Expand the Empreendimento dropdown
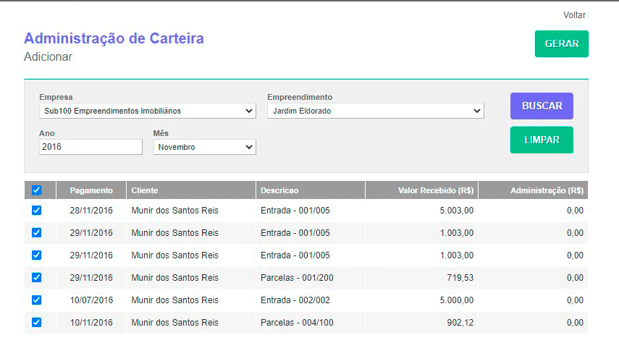The width and height of the screenshot is (619, 364). 375,111
